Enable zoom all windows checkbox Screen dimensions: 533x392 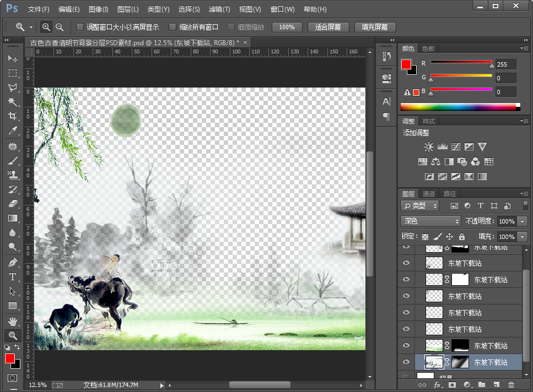173,27
